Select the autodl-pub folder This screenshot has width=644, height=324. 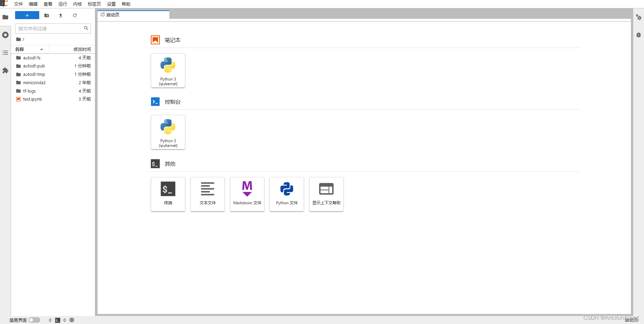[x=54, y=66]
